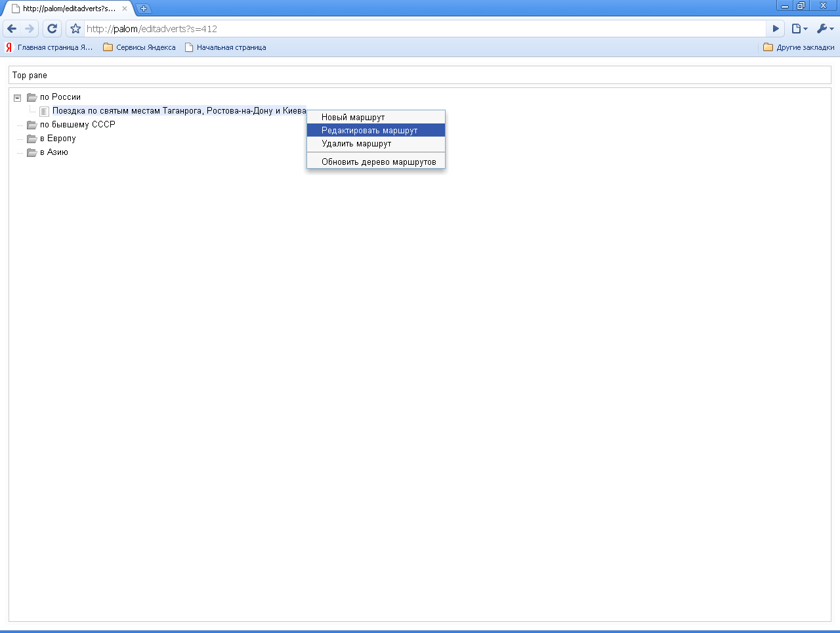This screenshot has width=840, height=633.
Task: Click the browser Back arrow button
Action: click(x=12, y=29)
